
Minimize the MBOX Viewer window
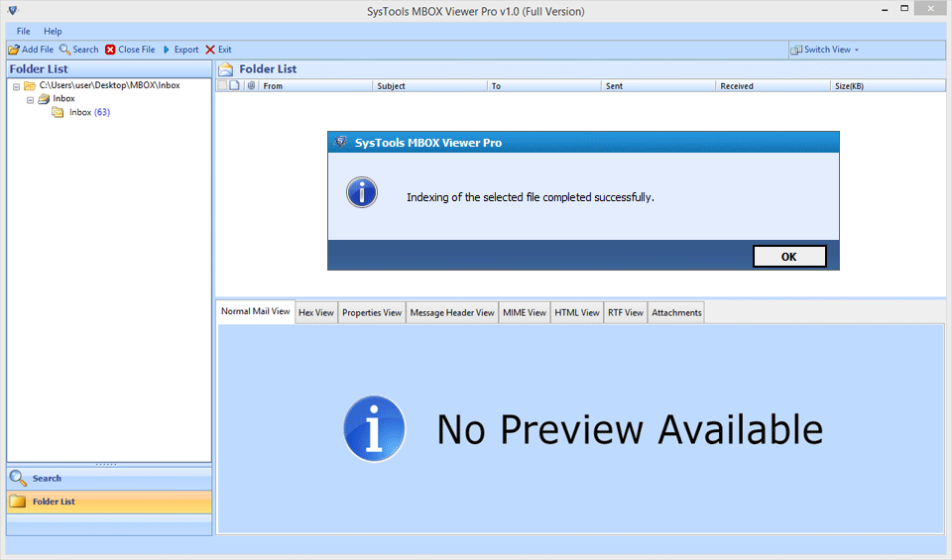tap(885, 9)
